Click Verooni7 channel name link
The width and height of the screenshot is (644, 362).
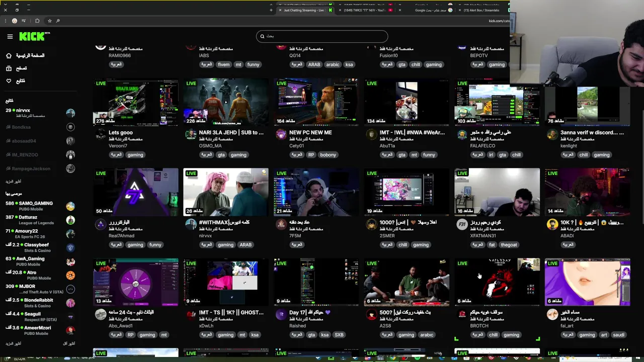[118, 146]
